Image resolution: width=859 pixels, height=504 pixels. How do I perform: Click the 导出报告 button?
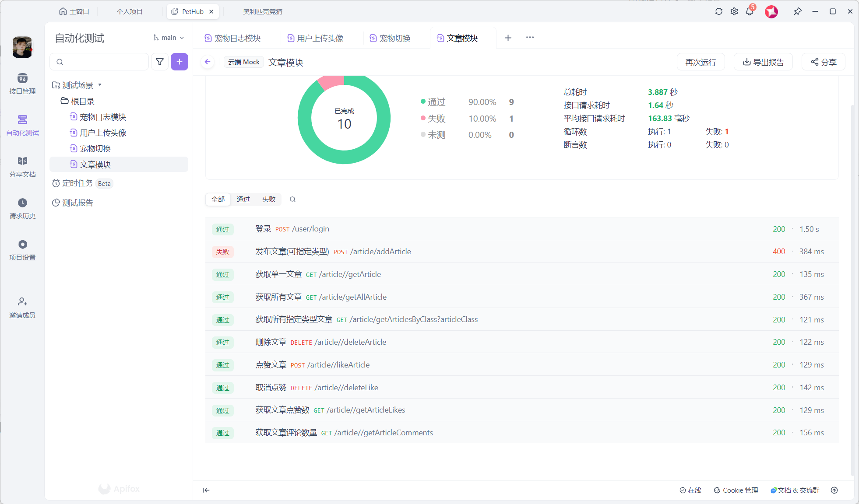click(763, 62)
